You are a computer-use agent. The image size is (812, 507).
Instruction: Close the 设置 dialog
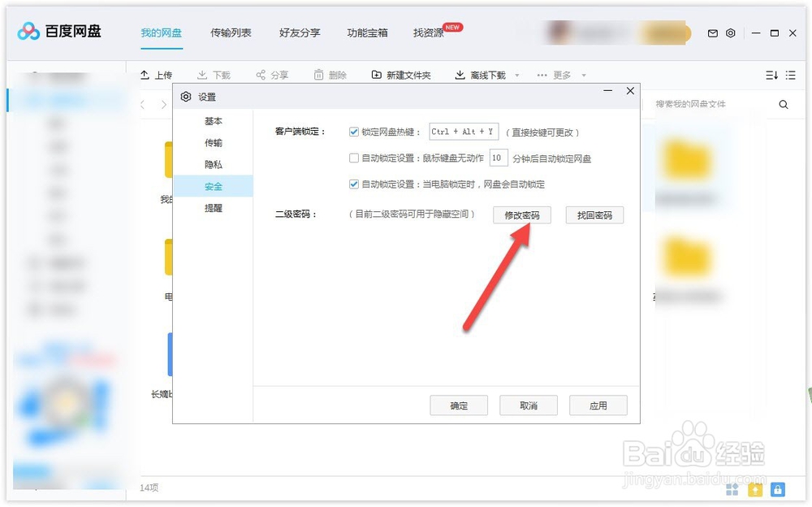[630, 91]
